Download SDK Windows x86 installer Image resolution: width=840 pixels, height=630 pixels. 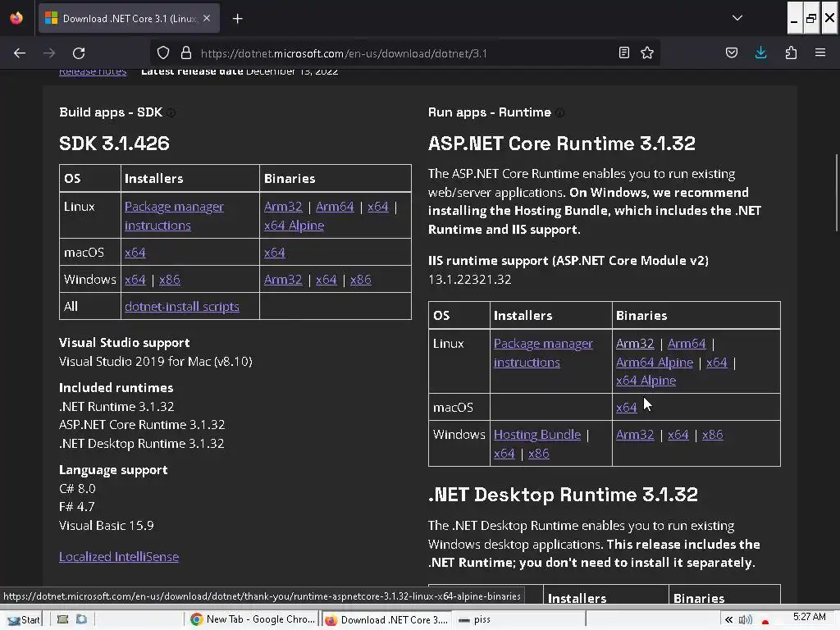click(x=169, y=280)
